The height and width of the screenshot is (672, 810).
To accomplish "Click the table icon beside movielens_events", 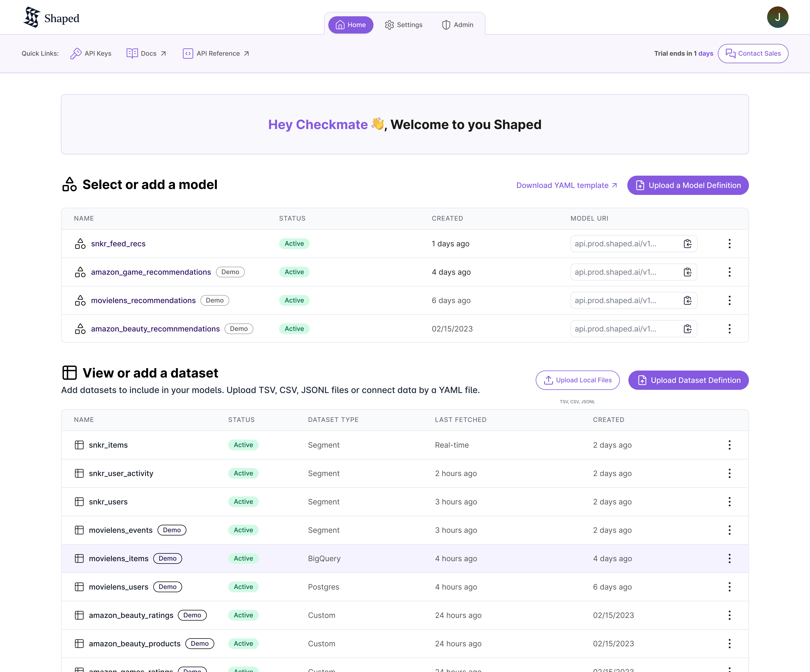I will pyautogui.click(x=79, y=530).
